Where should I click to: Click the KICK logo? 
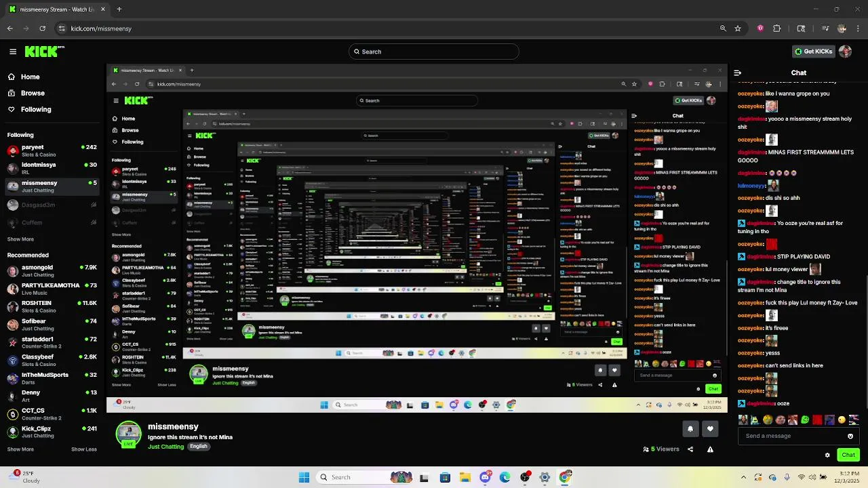(44, 52)
